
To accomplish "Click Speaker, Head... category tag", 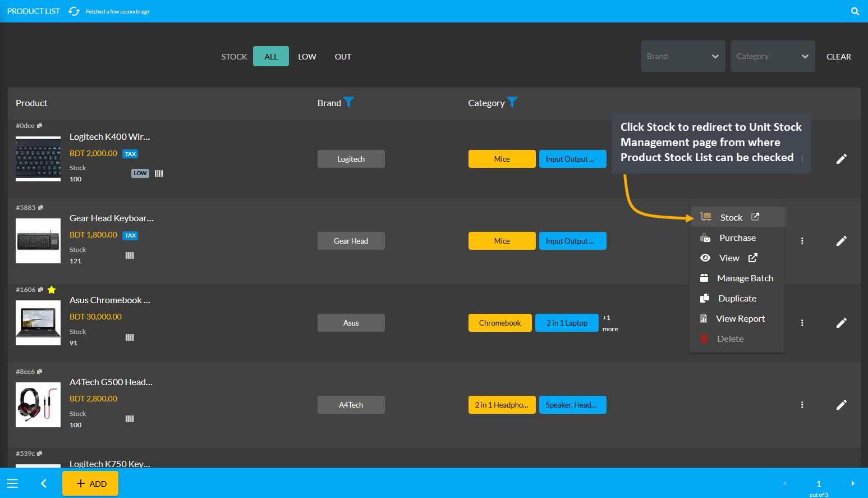I will tap(573, 405).
